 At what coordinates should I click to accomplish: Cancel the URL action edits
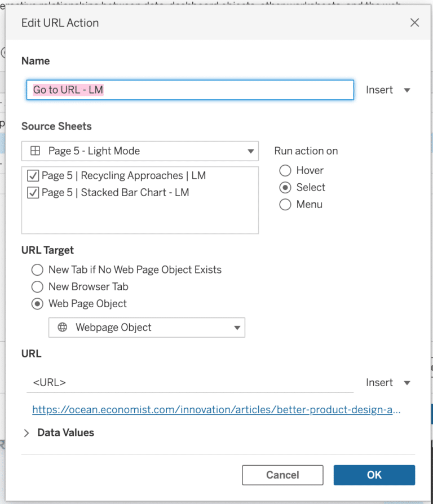click(282, 475)
